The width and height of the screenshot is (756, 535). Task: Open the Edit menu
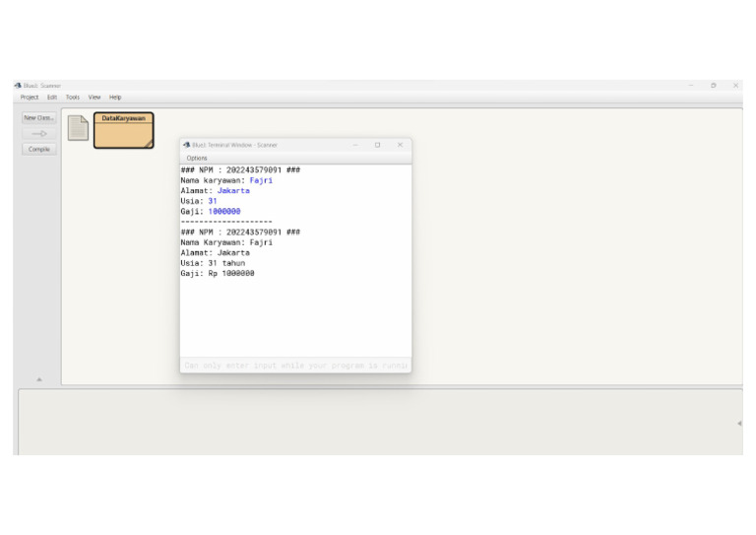(52, 98)
